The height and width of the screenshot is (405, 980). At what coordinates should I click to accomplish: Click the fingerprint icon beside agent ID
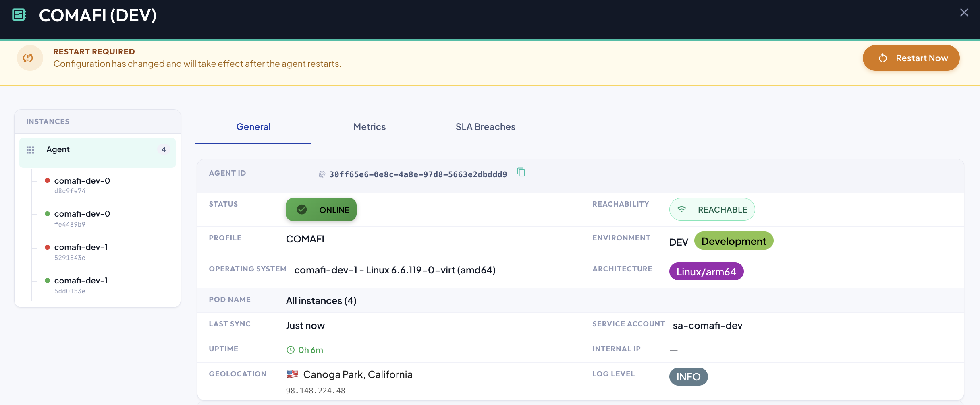pyautogui.click(x=322, y=174)
